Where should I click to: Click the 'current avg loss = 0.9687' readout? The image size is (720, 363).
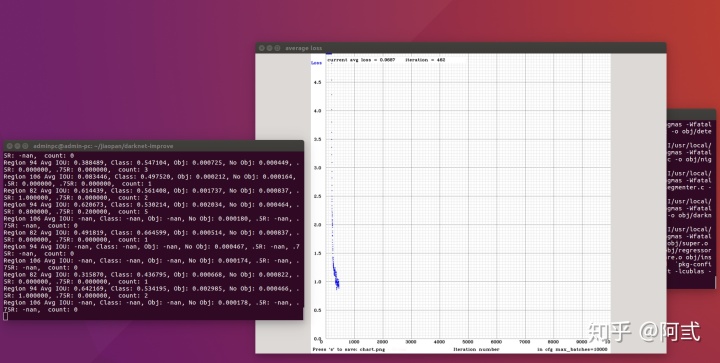coord(361,60)
